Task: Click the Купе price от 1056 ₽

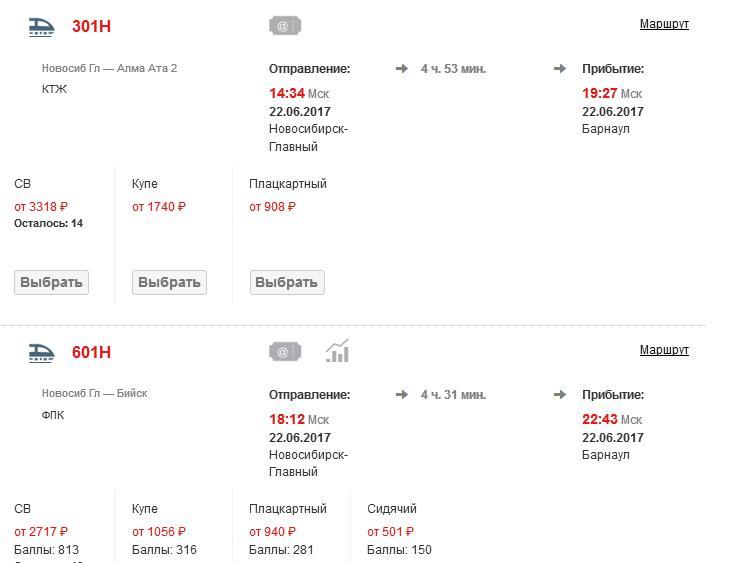Action: click(x=159, y=532)
